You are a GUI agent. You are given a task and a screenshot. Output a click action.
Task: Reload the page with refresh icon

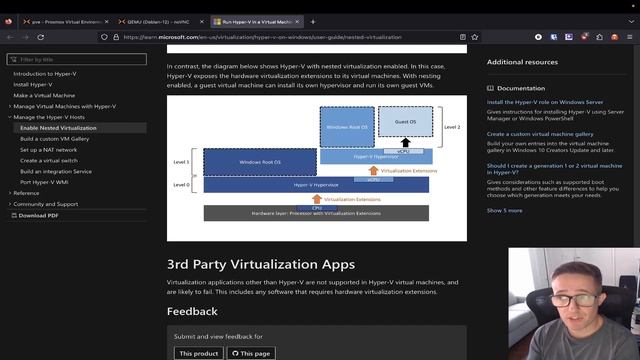[x=41, y=37]
